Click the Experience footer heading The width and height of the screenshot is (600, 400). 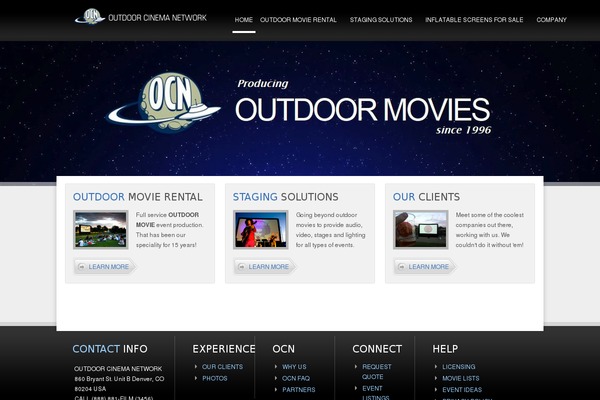coord(224,349)
